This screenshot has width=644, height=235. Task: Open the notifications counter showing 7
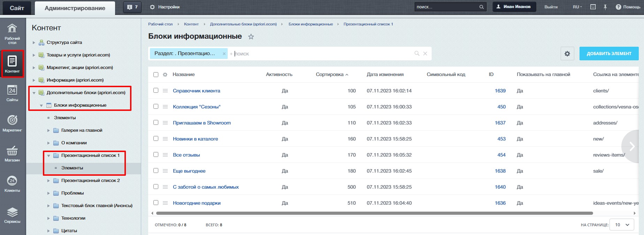(x=132, y=7)
